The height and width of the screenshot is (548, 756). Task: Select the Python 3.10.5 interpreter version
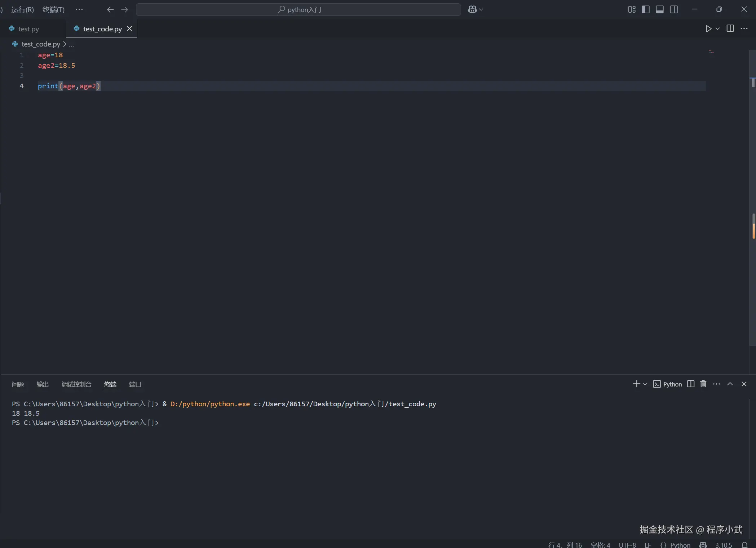tap(723, 545)
